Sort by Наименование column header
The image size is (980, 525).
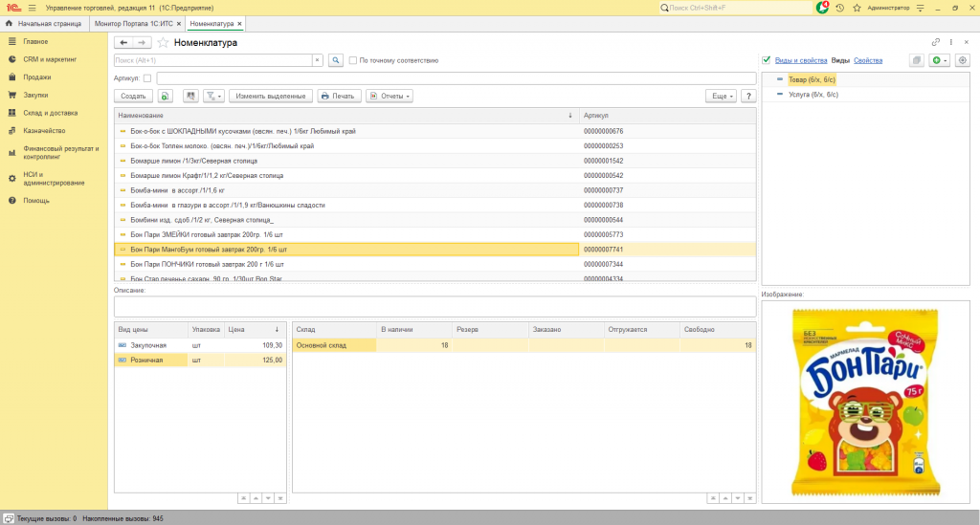tap(346, 116)
